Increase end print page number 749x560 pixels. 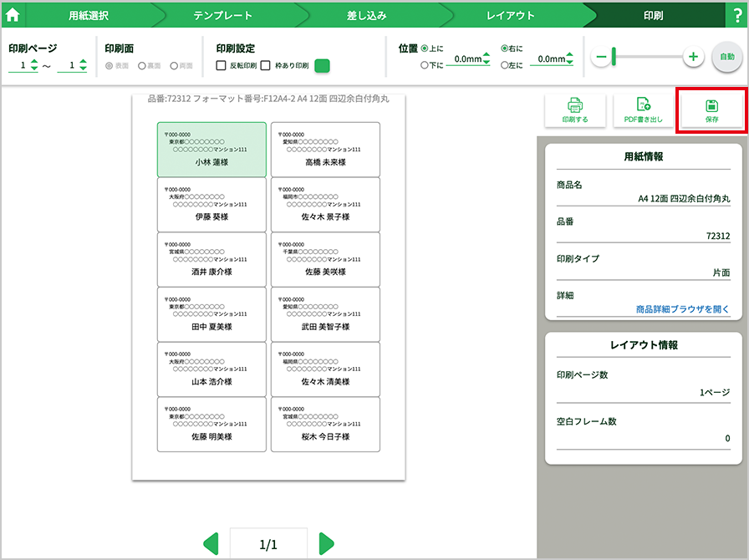coord(83,62)
